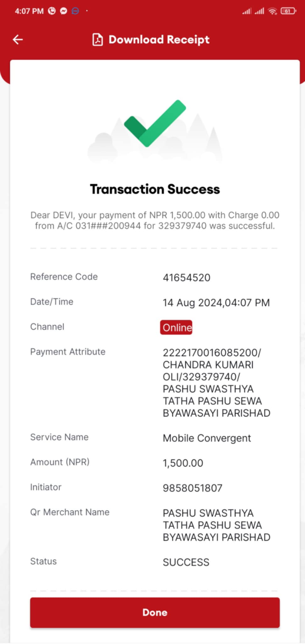This screenshot has height=644, width=305.
Task: Tap the reference code 41654520
Action: click(187, 278)
